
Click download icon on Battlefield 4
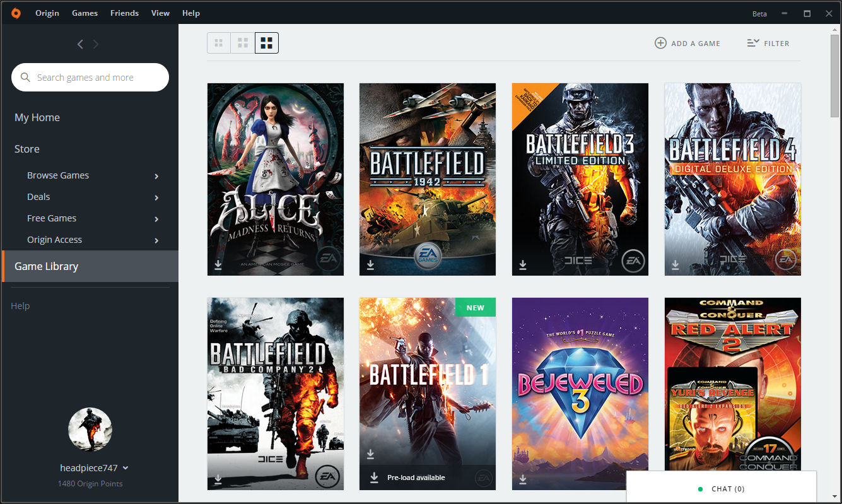coord(675,265)
